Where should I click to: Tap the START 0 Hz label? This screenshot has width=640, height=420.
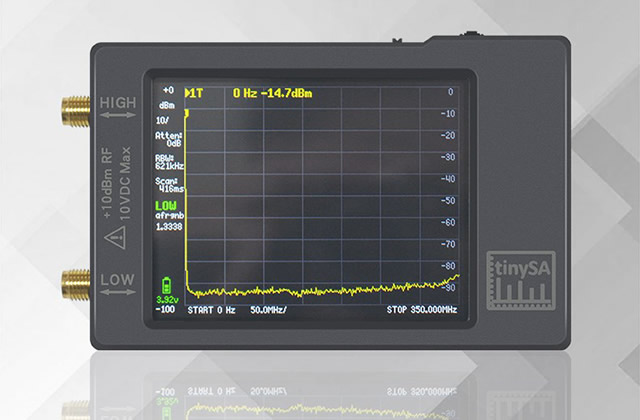(x=210, y=310)
